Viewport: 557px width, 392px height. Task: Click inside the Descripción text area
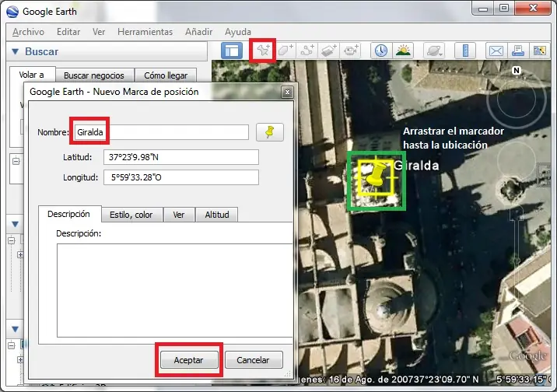click(x=175, y=290)
